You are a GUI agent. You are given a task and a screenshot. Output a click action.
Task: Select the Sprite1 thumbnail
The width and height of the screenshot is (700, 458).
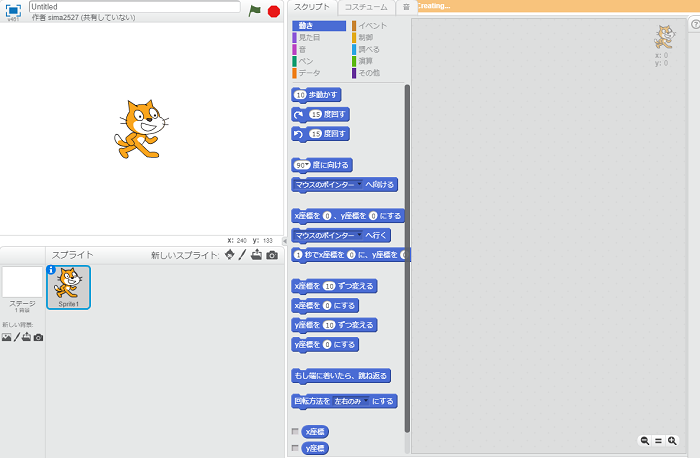point(68,287)
